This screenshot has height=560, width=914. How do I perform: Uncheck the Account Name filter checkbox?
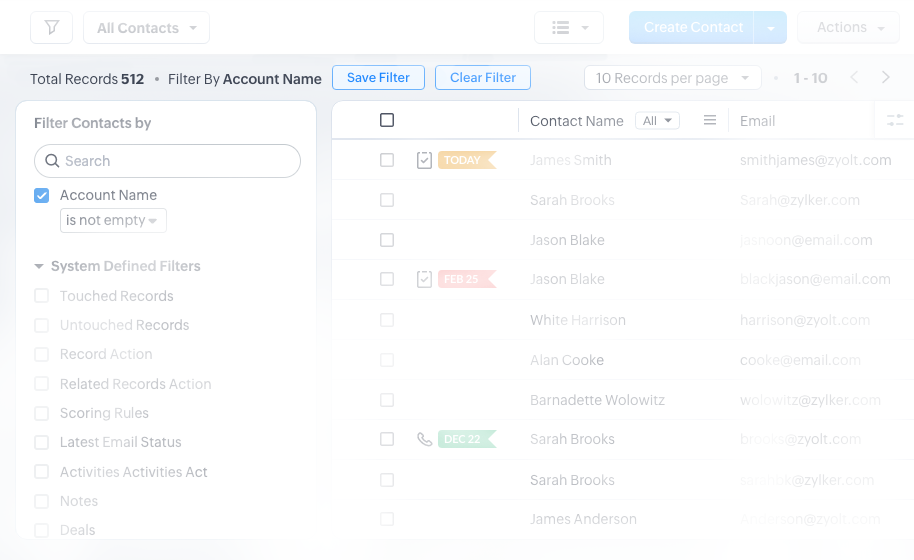click(42, 195)
